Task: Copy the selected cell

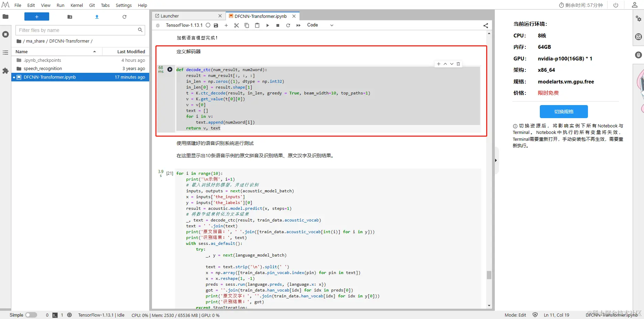Action: (247, 25)
